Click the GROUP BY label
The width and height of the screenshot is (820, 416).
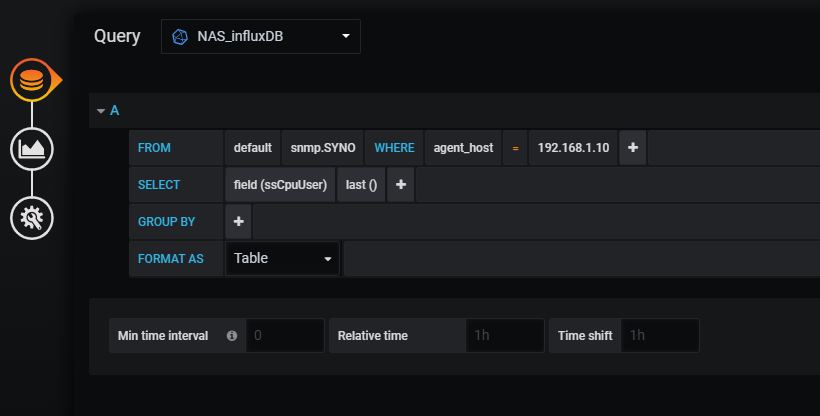point(166,221)
